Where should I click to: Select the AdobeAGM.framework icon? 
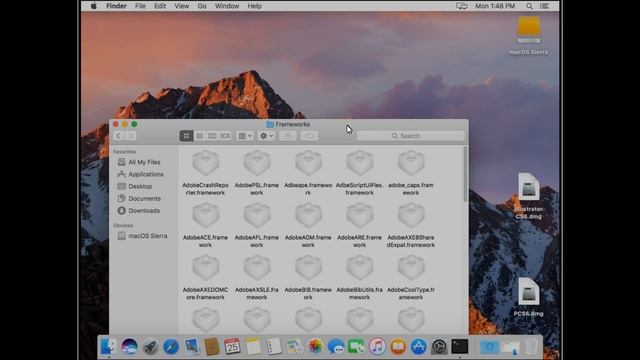[309, 215]
